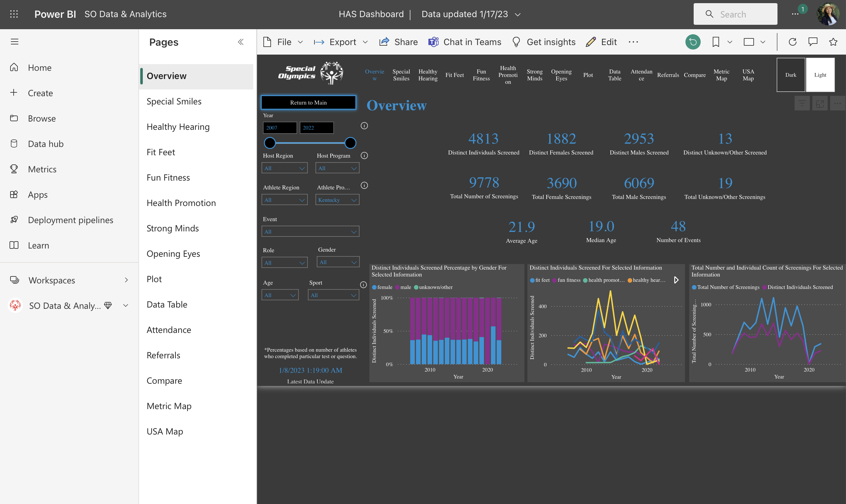
Task: Click the Reset to default green icon
Action: (693, 42)
